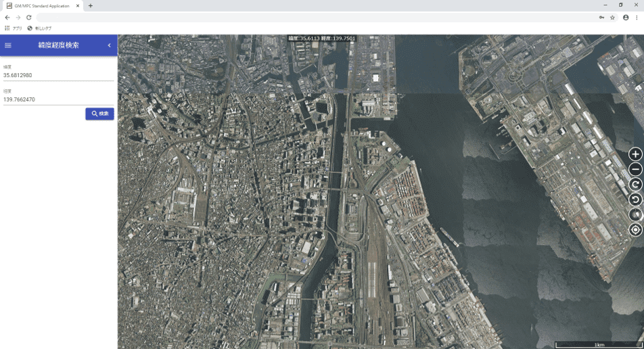Click the longitude input field

(58, 99)
